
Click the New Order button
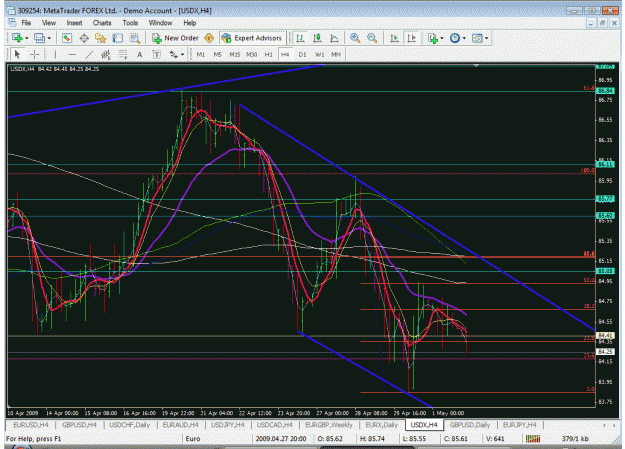tap(175, 38)
